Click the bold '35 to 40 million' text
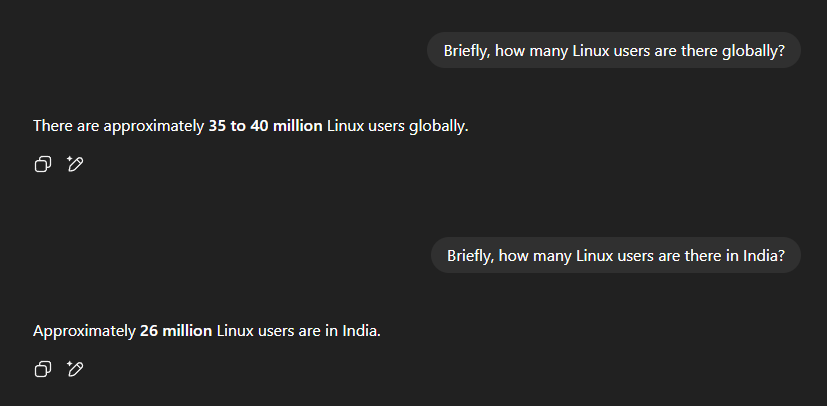Image resolution: width=827 pixels, height=406 pixels. tap(265, 126)
